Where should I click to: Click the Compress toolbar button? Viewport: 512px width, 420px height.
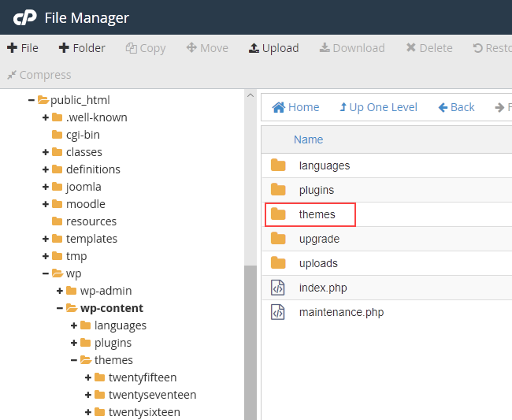39,75
